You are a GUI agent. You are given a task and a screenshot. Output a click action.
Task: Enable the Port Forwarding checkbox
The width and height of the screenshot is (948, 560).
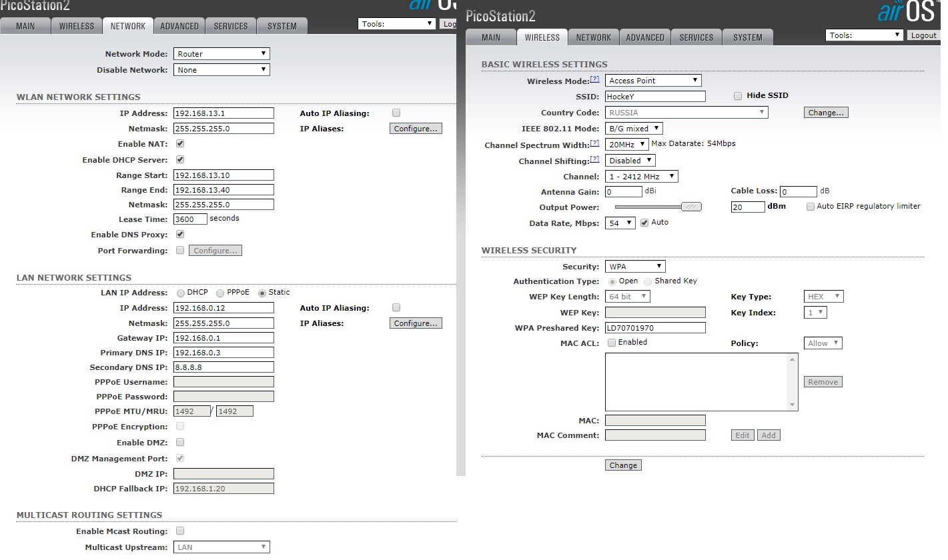click(180, 251)
